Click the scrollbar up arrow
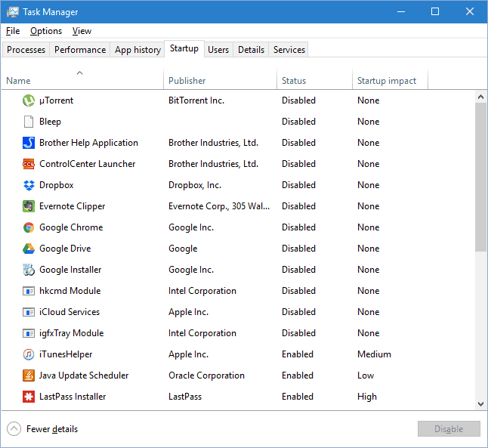The width and height of the screenshot is (488, 448). (480, 97)
